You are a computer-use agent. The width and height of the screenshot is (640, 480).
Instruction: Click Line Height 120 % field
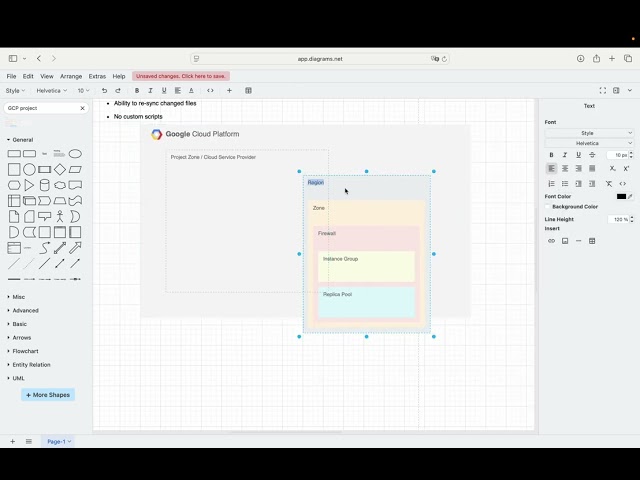618,220
